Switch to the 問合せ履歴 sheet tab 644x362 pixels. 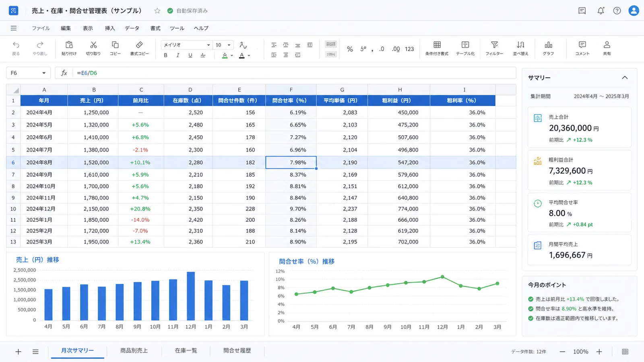point(237,351)
